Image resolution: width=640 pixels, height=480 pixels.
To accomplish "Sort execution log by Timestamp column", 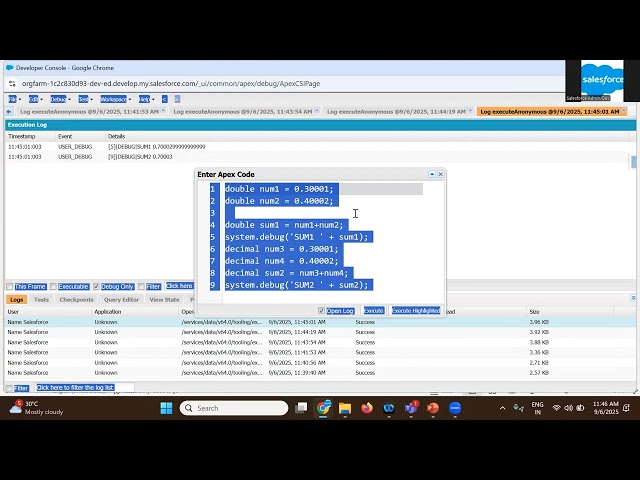I will 30,136.
